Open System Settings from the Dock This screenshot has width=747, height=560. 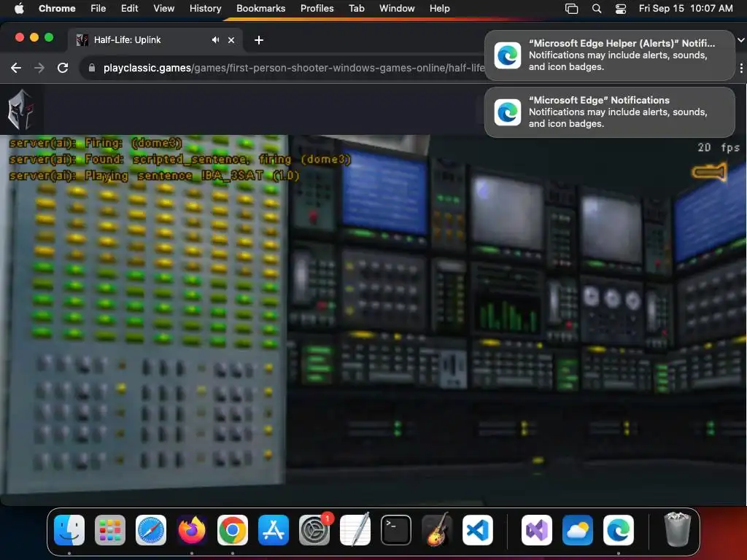pyautogui.click(x=314, y=529)
